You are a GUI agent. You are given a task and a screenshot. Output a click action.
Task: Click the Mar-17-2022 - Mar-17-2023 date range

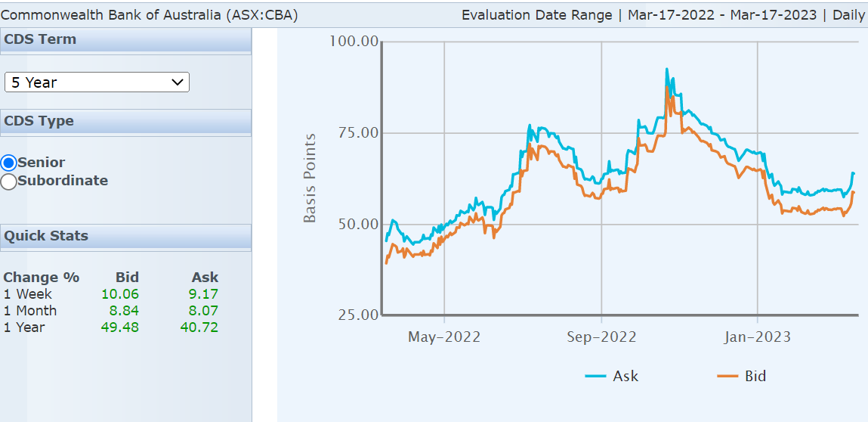(722, 15)
